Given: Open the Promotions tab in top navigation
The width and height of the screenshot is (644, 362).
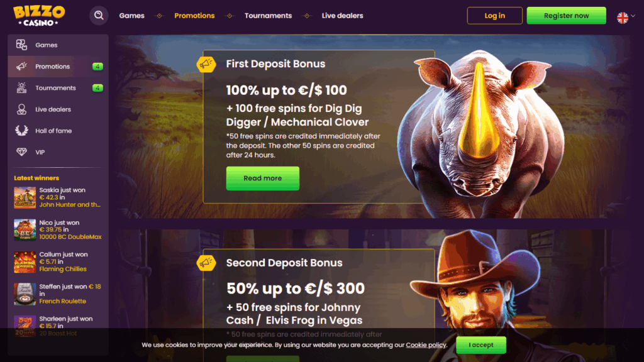Looking at the screenshot, I should click(x=194, y=16).
